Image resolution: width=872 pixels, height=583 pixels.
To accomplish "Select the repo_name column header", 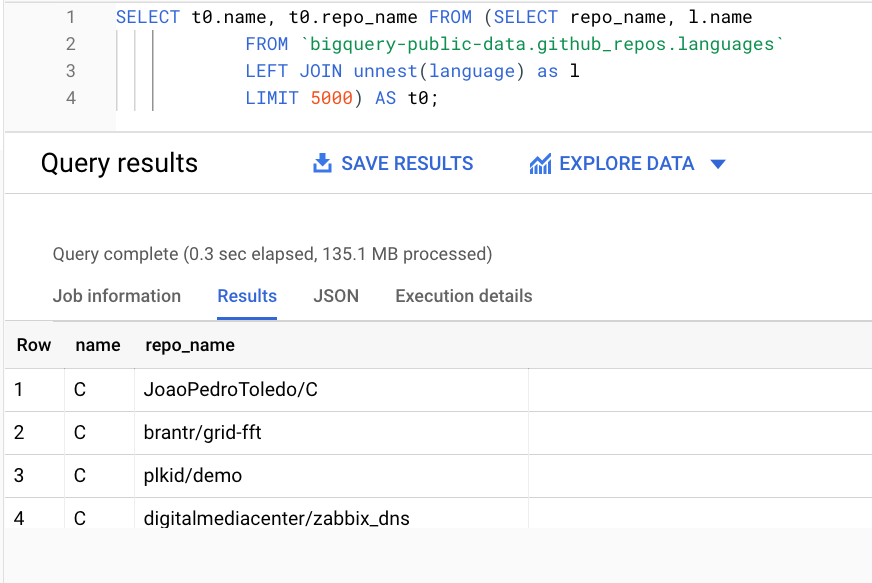I will click(189, 344).
